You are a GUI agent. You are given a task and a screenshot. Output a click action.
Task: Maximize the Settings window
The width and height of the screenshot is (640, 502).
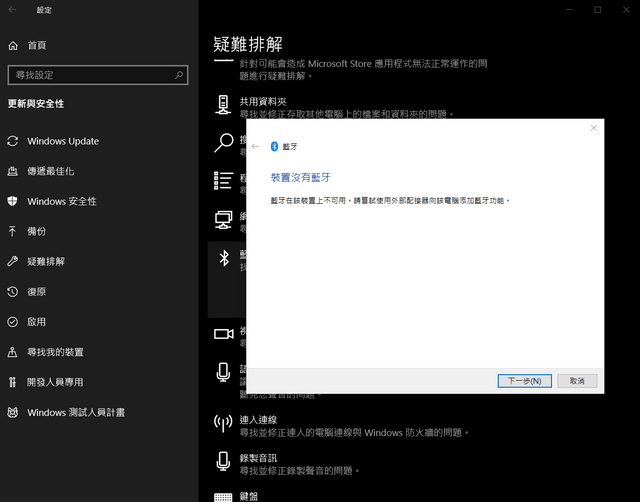pos(598,10)
